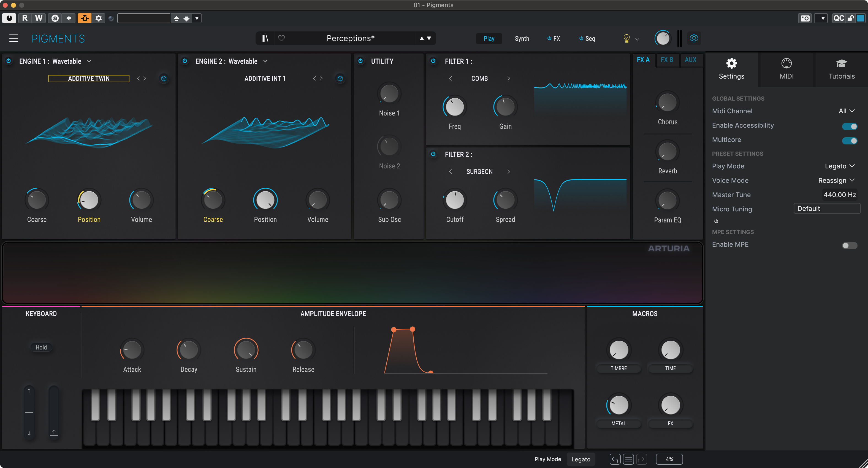Click the TIMBRE macro label

tap(619, 368)
